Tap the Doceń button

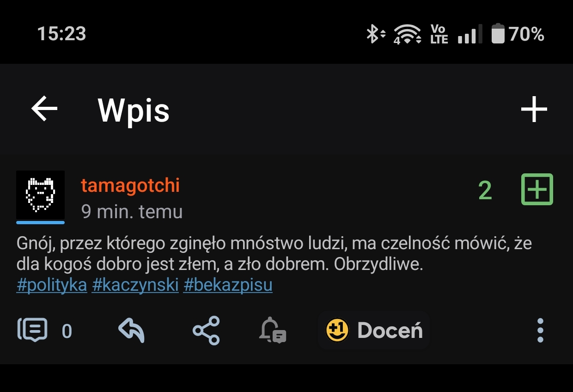click(x=374, y=331)
